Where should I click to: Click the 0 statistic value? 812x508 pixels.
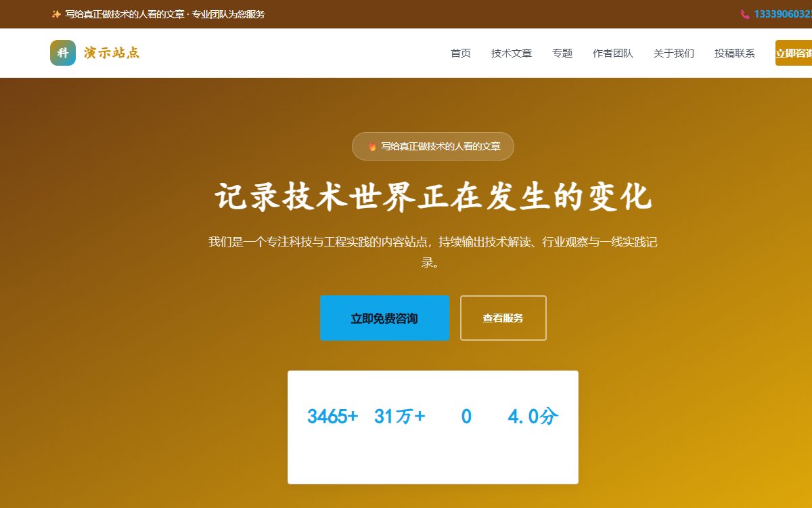point(466,417)
